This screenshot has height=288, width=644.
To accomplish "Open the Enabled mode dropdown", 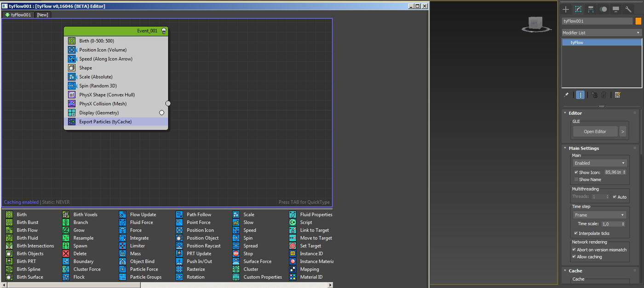I will click(x=600, y=163).
